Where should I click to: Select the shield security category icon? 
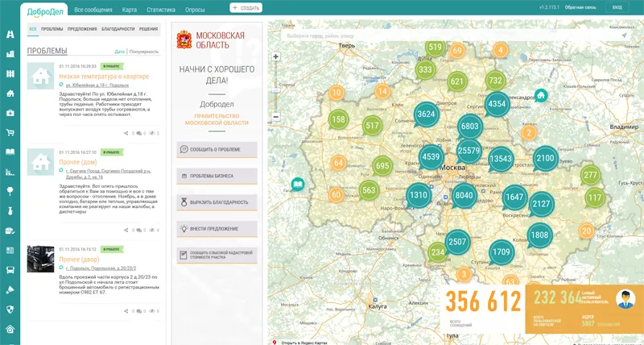coord(10,310)
